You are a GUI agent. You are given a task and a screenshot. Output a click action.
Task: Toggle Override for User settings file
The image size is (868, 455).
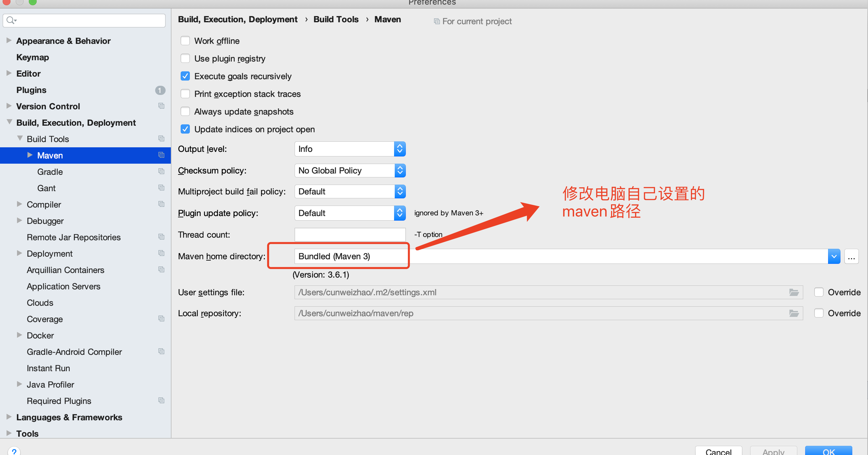tap(819, 292)
